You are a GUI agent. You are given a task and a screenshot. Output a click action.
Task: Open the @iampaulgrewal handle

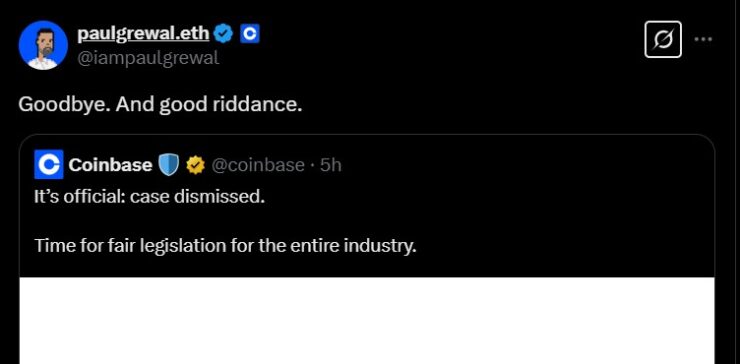[x=148, y=58]
